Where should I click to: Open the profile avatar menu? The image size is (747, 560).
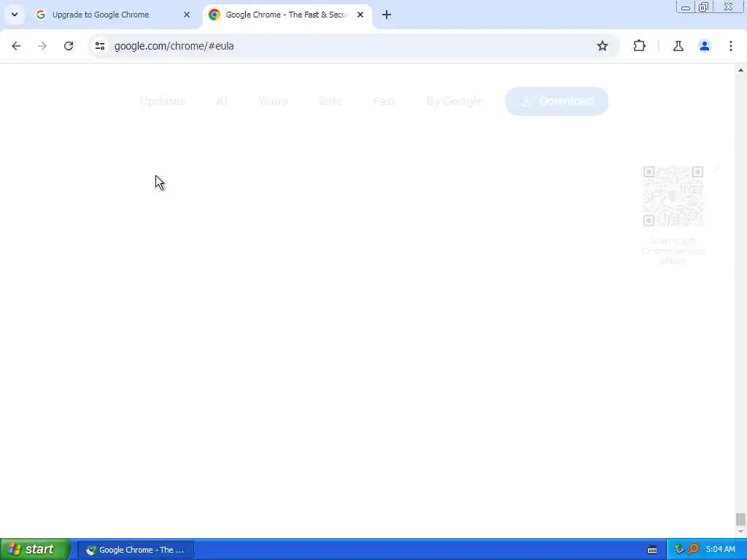point(704,46)
